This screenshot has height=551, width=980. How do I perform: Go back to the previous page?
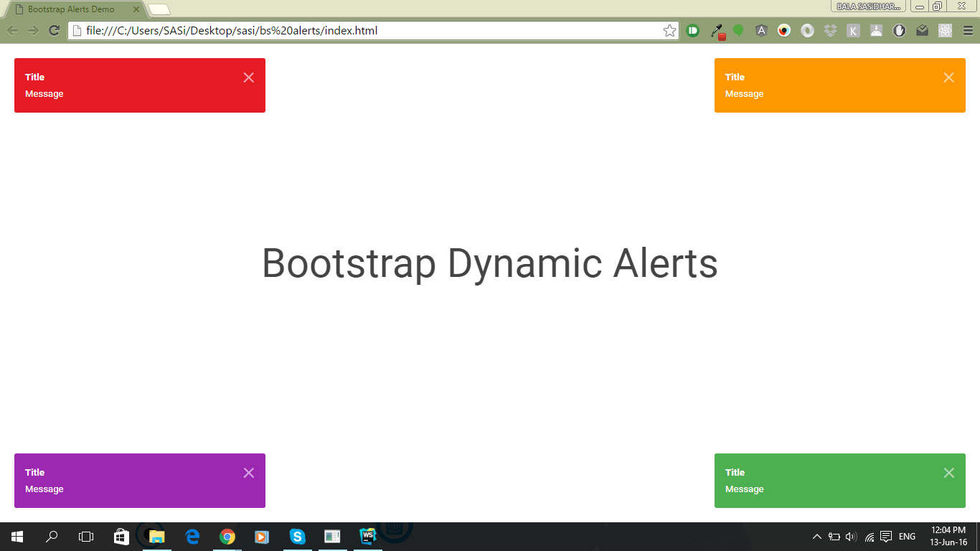13,31
